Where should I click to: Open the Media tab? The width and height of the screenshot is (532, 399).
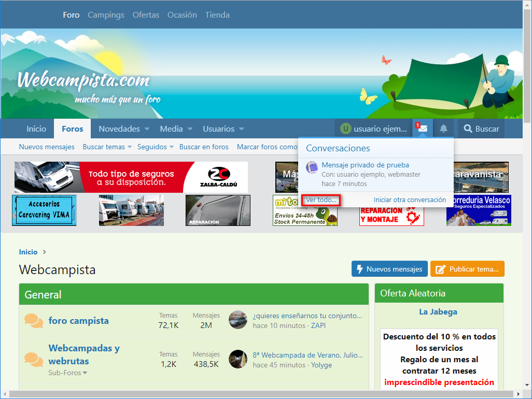(x=171, y=129)
